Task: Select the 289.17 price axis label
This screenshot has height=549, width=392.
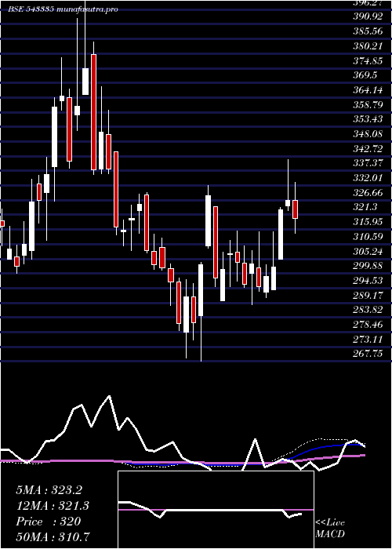Action: click(x=368, y=296)
